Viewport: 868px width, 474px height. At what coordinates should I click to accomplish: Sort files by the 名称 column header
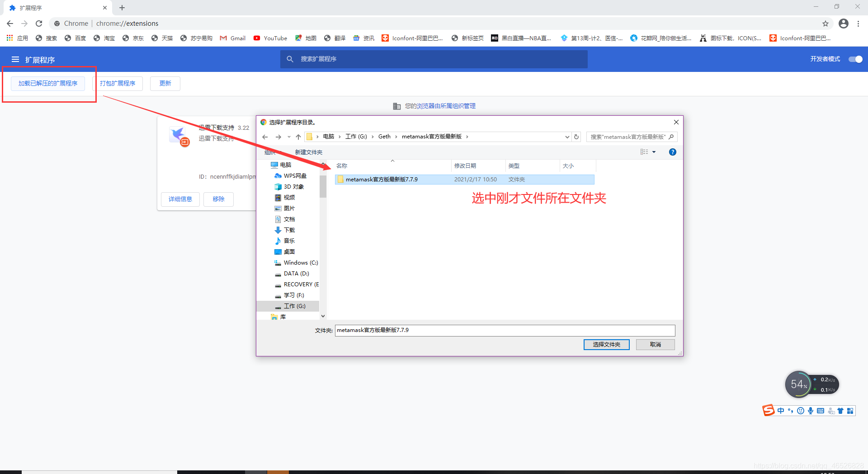[x=392, y=166]
